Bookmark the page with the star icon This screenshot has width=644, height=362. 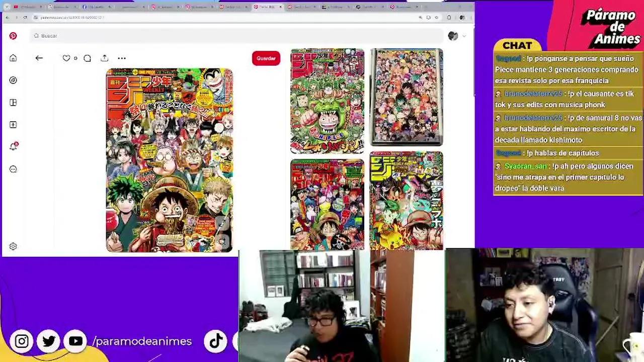click(436, 18)
